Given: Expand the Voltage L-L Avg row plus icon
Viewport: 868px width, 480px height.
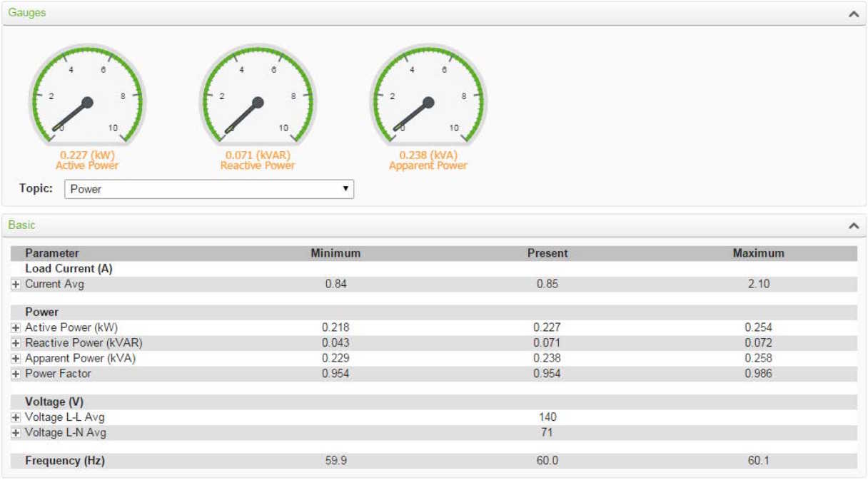Looking at the screenshot, I should tap(16, 417).
